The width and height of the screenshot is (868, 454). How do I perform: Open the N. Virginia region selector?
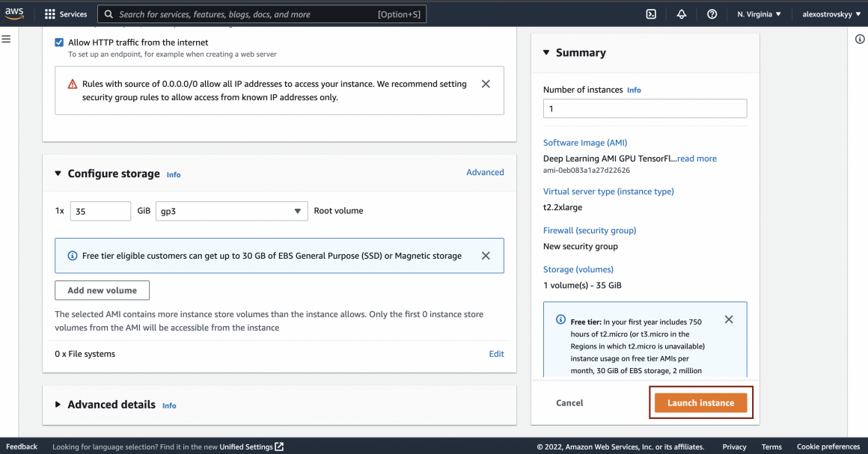pyautogui.click(x=759, y=14)
